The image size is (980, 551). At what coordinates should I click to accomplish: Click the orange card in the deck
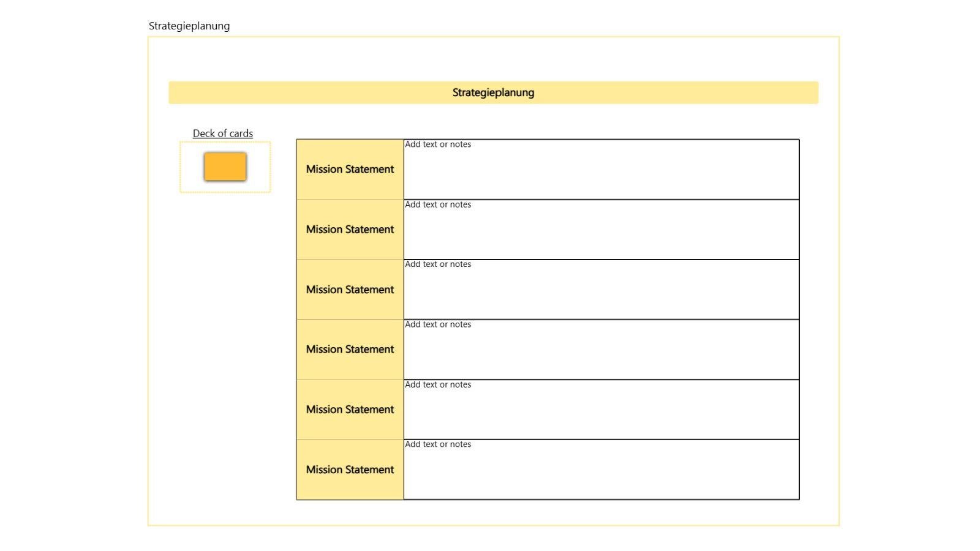225,167
